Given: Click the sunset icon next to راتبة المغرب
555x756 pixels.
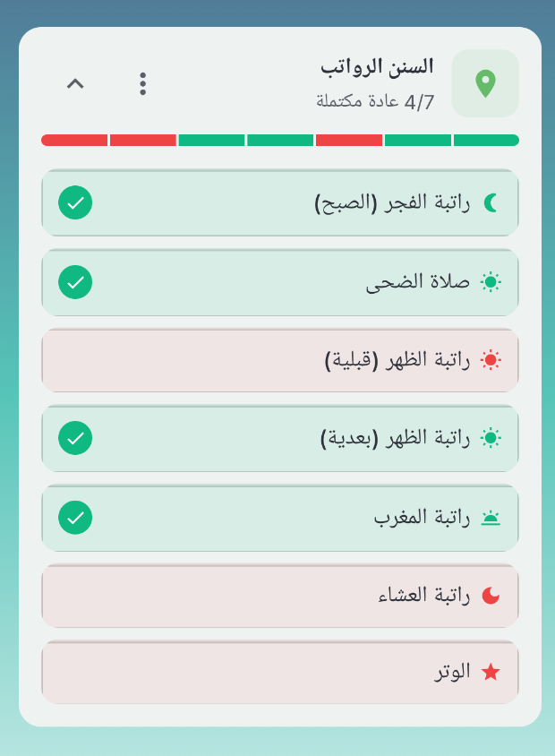Looking at the screenshot, I should (x=491, y=517).
